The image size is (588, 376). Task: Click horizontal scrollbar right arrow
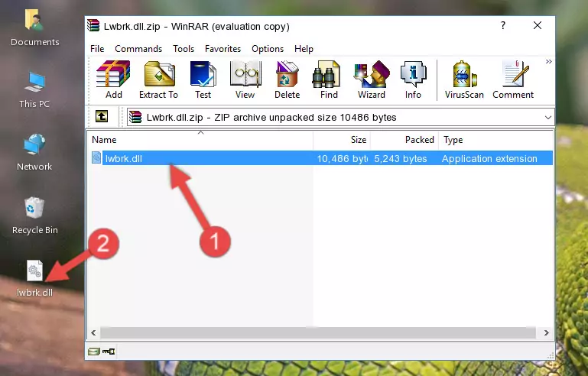(547, 332)
